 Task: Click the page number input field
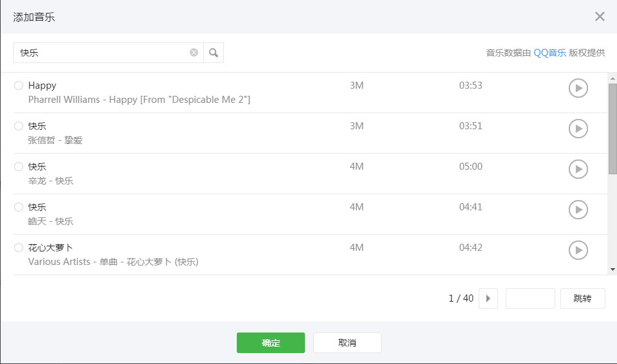pyautogui.click(x=530, y=298)
